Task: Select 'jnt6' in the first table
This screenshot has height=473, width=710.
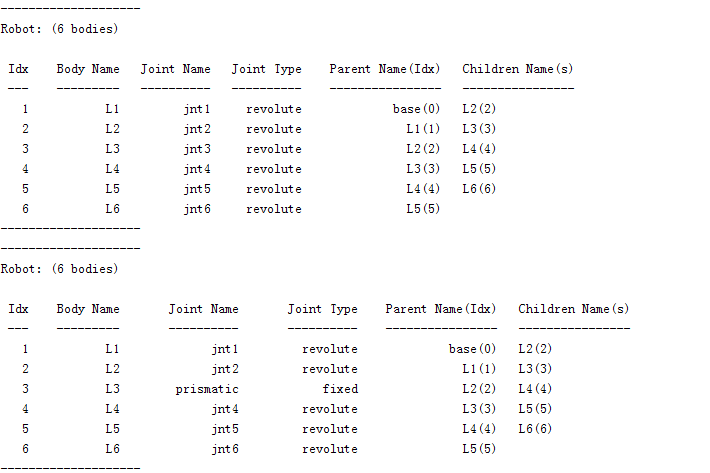Action: point(197,209)
